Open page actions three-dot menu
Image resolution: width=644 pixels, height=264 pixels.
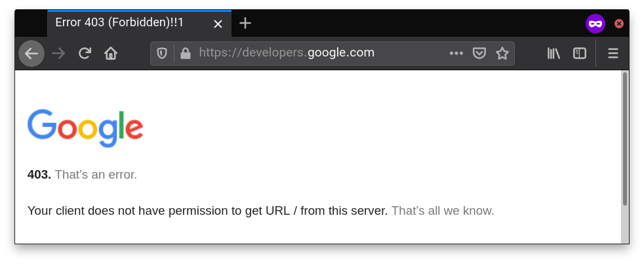pyautogui.click(x=456, y=53)
